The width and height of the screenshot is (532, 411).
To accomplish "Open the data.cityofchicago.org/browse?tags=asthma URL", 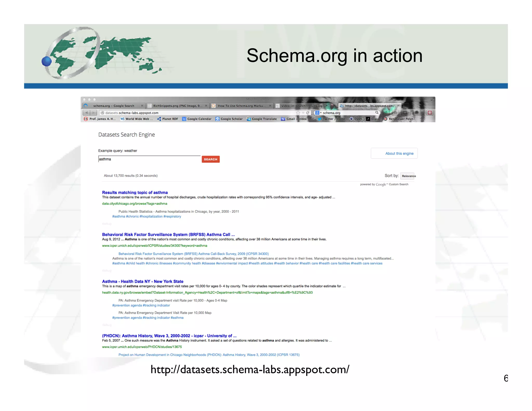I will (x=135, y=204).
